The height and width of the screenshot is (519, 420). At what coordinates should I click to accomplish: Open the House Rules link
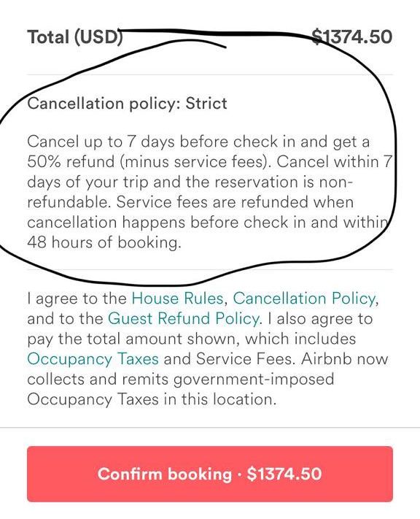(x=178, y=299)
